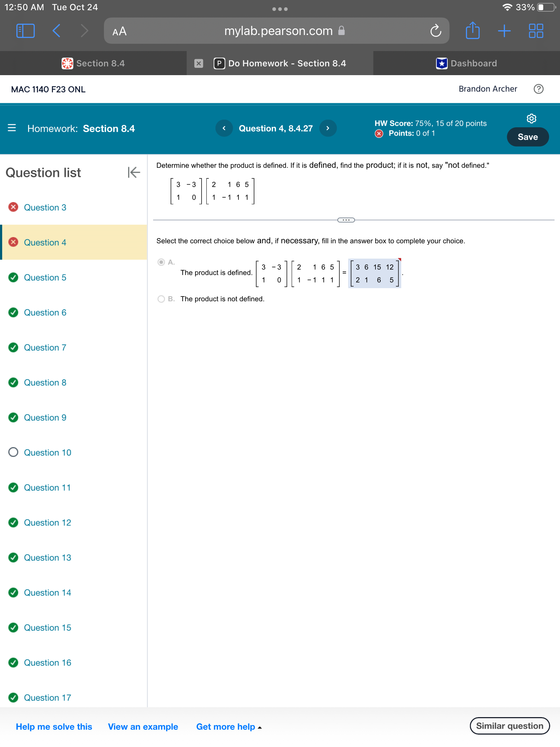The image size is (560, 747).
Task: Open the homework hamburger menu
Action: coord(12,128)
